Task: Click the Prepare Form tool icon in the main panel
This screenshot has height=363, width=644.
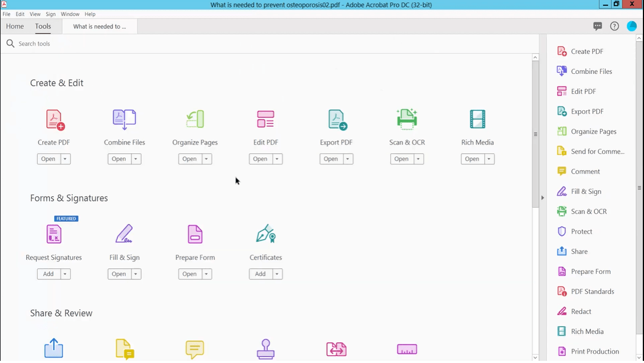Action: click(195, 234)
